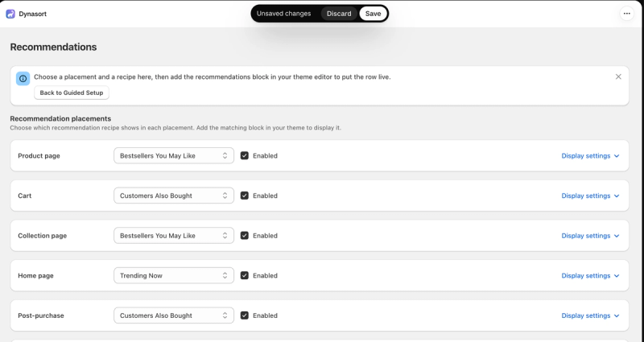Toggle Enabled checkbox for Home page
Viewport: 644px width, 342px height.
tap(245, 275)
